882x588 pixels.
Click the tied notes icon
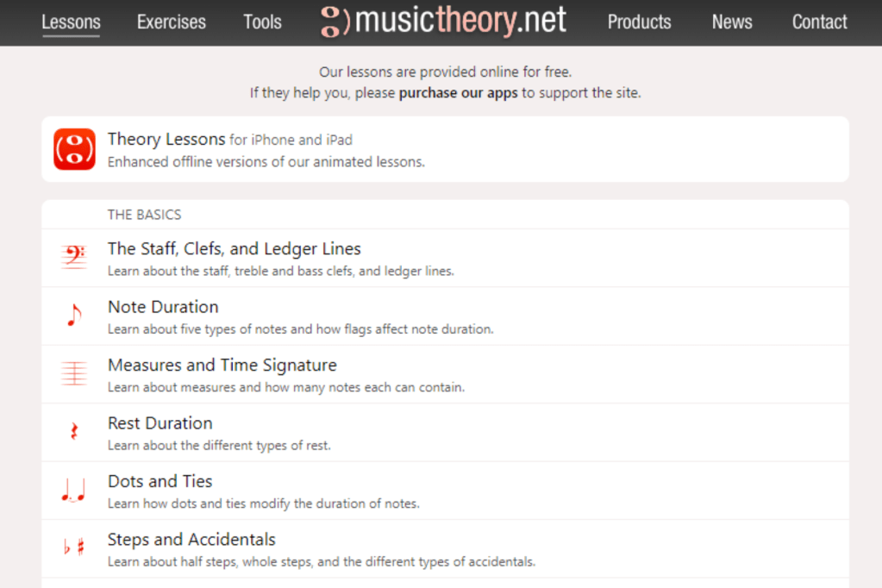74,491
